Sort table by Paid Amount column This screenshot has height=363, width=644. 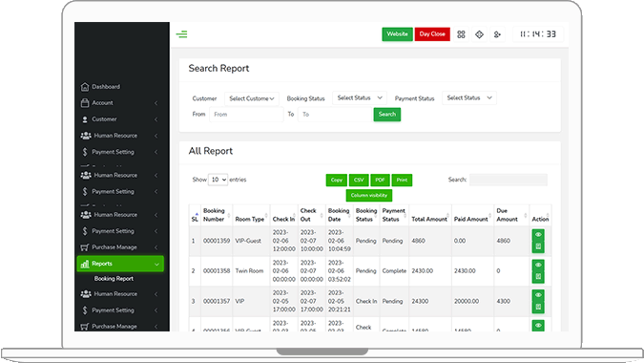click(472, 215)
